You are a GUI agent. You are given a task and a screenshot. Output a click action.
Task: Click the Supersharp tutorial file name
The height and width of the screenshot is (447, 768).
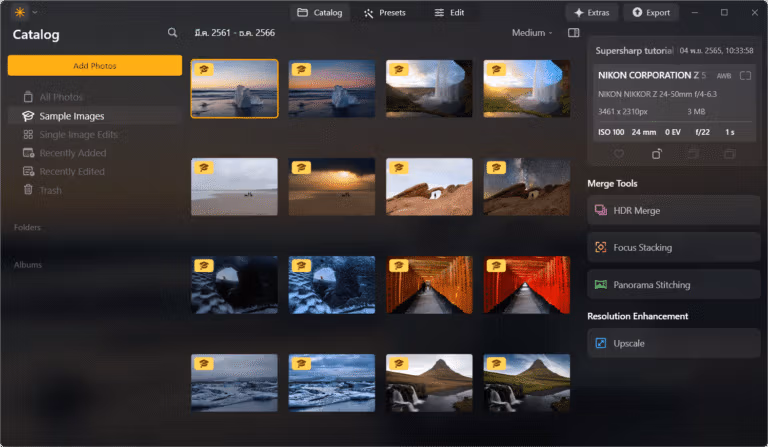(x=634, y=50)
